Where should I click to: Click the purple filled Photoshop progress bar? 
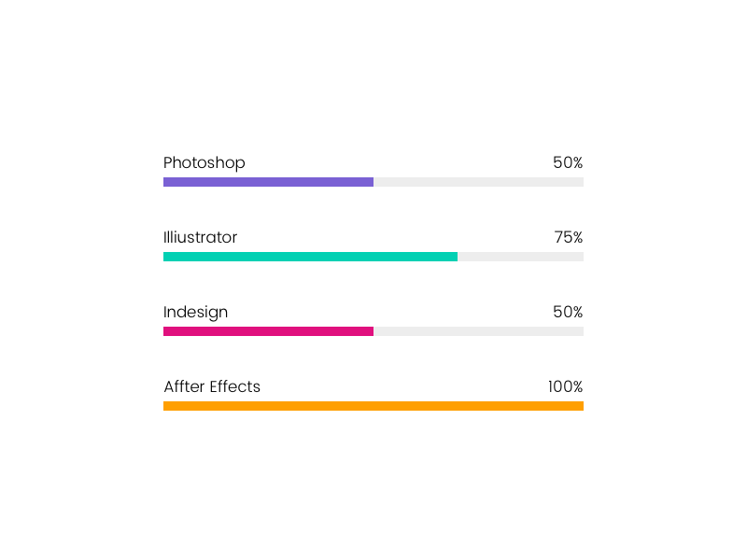268,182
